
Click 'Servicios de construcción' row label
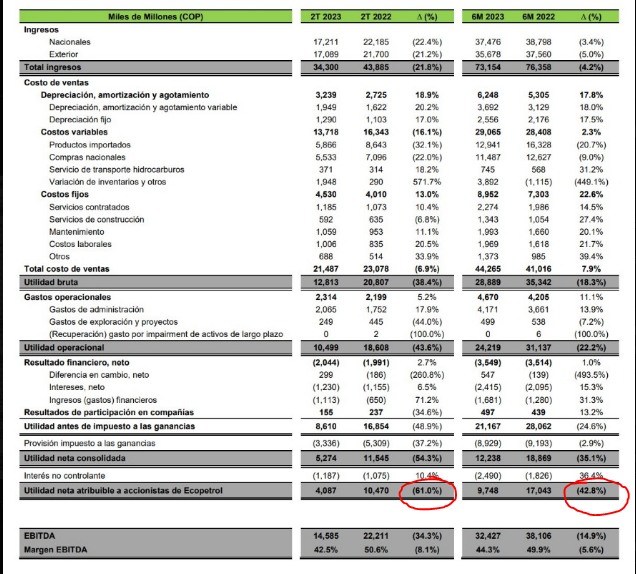pyautogui.click(x=97, y=219)
